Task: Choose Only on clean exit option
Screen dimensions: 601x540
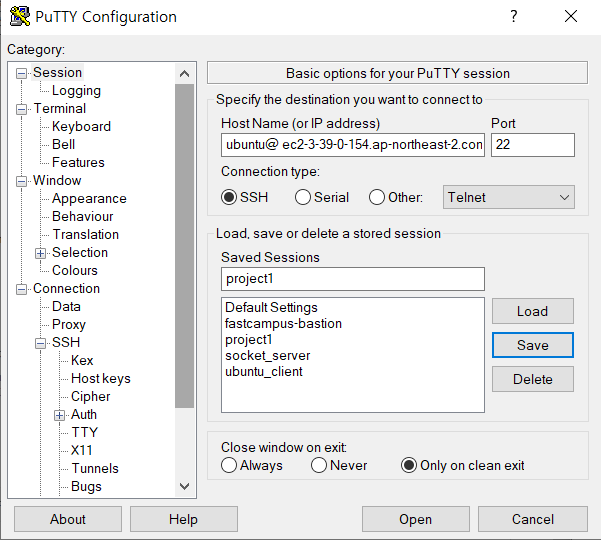Action: pyautogui.click(x=409, y=465)
